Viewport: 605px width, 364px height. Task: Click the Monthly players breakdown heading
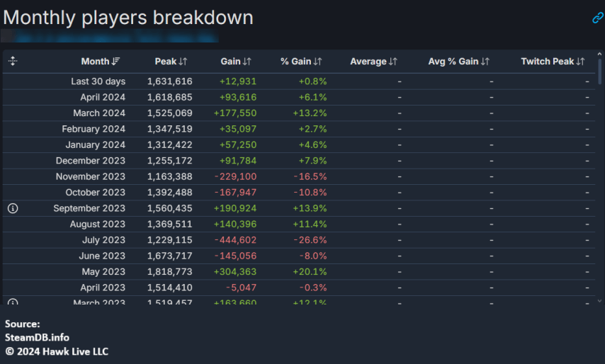(128, 18)
